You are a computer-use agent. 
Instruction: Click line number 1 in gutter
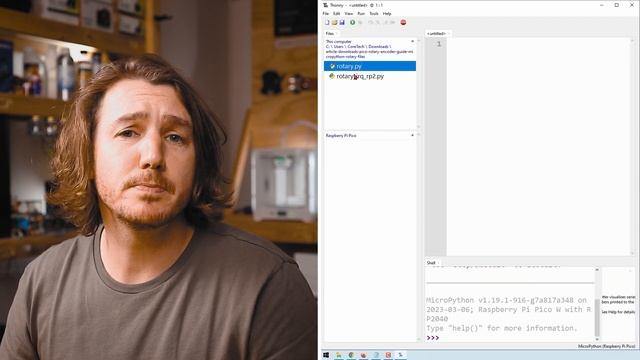tap(439, 44)
